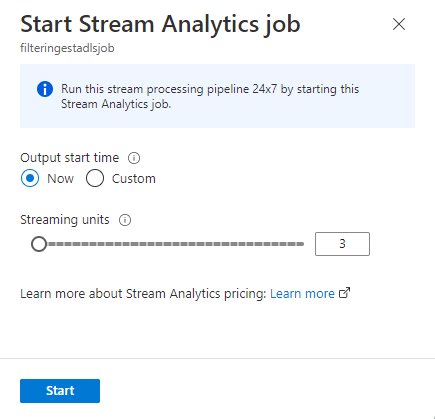Open the Learn more pricing link
The image size is (435, 419).
point(302,294)
